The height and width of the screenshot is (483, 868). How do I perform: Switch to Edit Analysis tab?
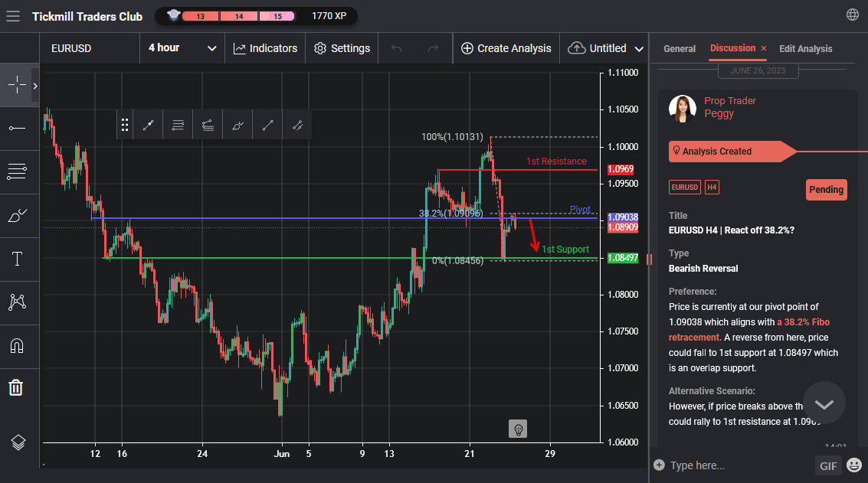click(805, 49)
